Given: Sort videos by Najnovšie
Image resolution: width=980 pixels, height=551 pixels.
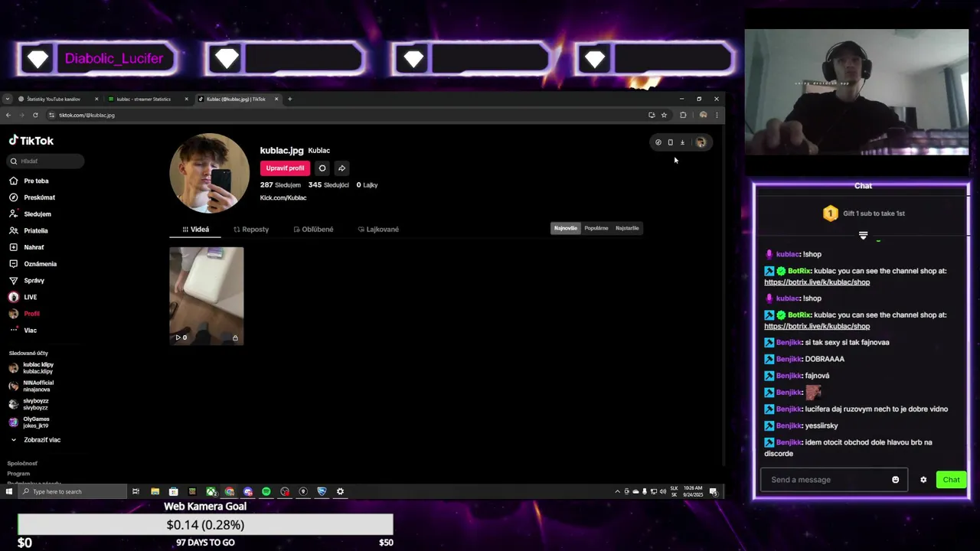Looking at the screenshot, I should 566,228.
